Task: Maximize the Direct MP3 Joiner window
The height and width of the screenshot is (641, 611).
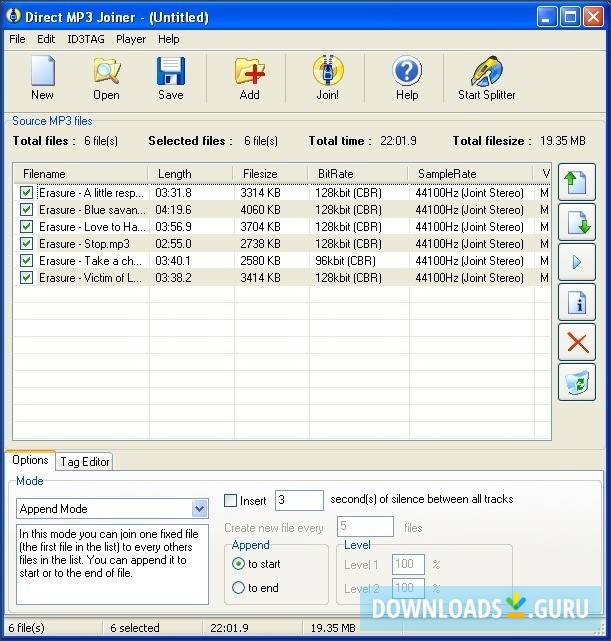Action: pos(570,17)
